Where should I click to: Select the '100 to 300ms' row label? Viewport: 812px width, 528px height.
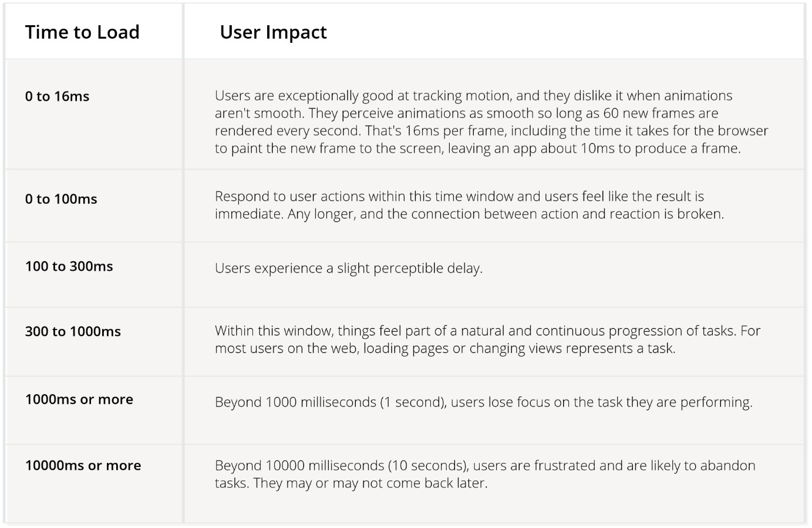[69, 267]
